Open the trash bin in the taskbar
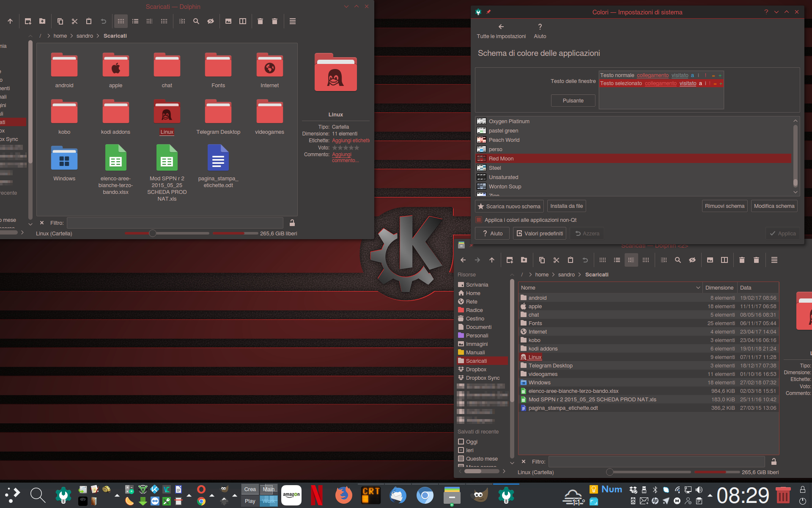Screen dimensions: 812x508 point(783,495)
